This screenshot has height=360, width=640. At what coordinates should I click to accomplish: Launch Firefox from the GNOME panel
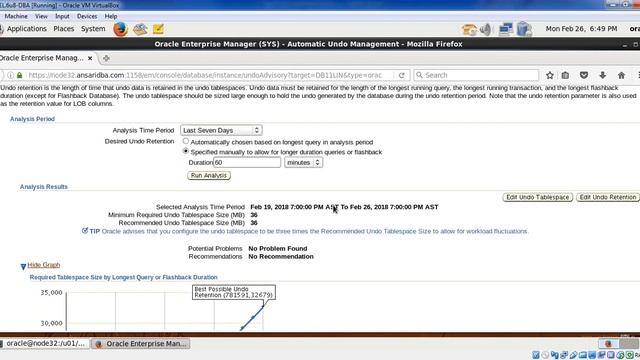[120, 29]
